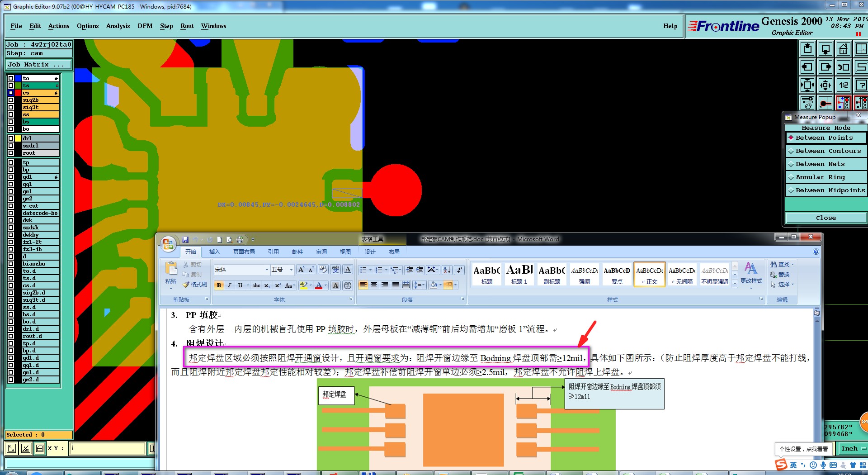Click the Sort A-Z icon in Word
The image size is (868, 475).
(x=447, y=270)
